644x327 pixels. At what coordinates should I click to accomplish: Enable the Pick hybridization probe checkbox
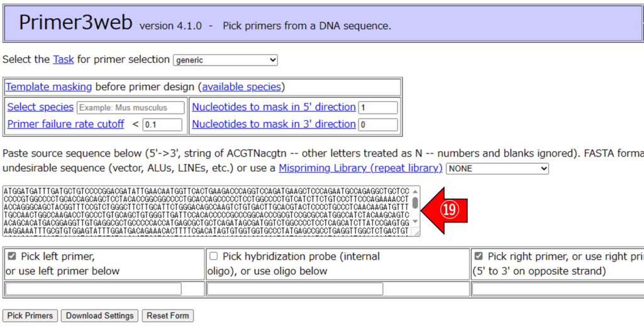point(214,257)
